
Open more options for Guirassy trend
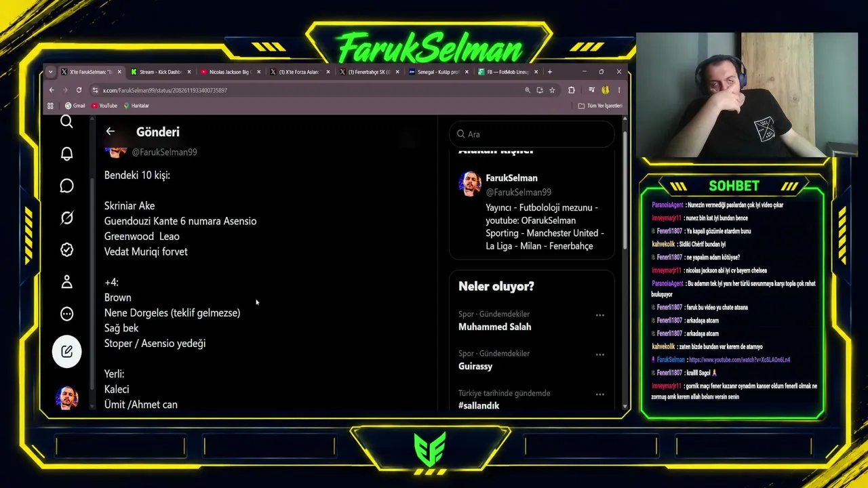(599, 354)
